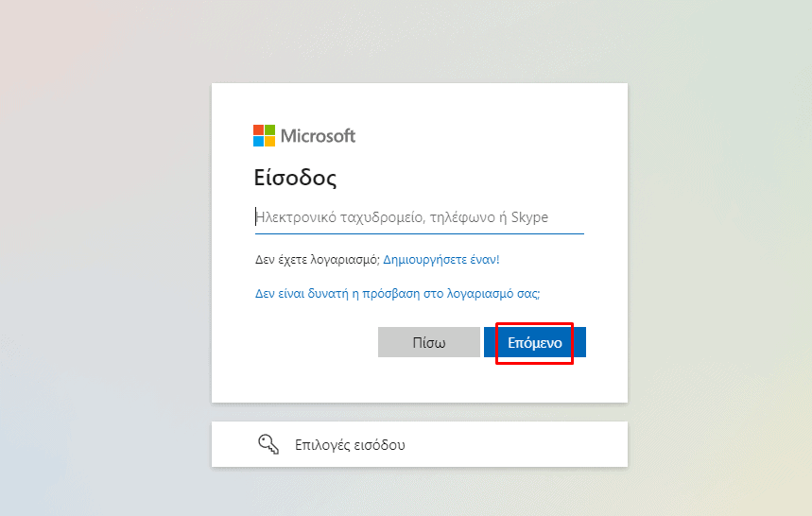Go back with the Πίσω button
The image size is (812, 516).
tap(429, 342)
